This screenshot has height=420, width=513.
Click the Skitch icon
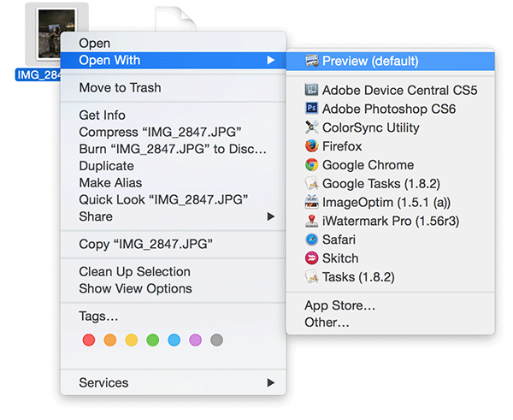(311, 258)
